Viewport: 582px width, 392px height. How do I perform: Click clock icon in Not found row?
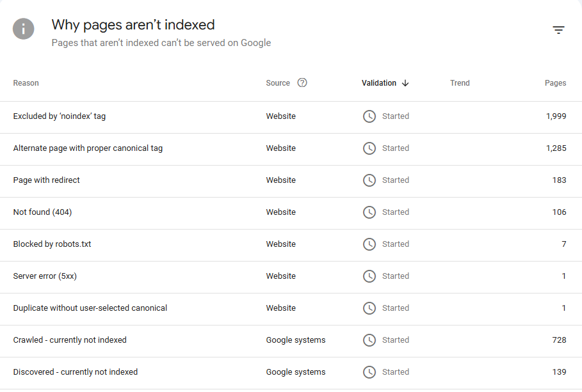pyautogui.click(x=369, y=212)
